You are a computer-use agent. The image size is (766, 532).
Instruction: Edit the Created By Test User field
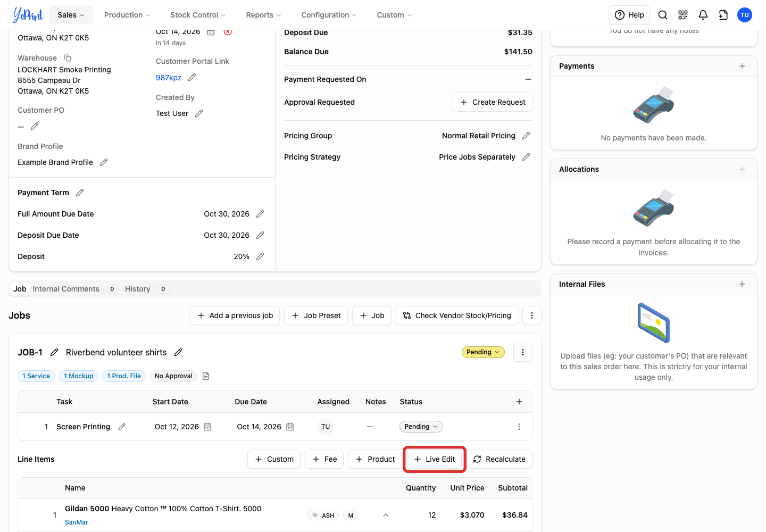pyautogui.click(x=199, y=113)
